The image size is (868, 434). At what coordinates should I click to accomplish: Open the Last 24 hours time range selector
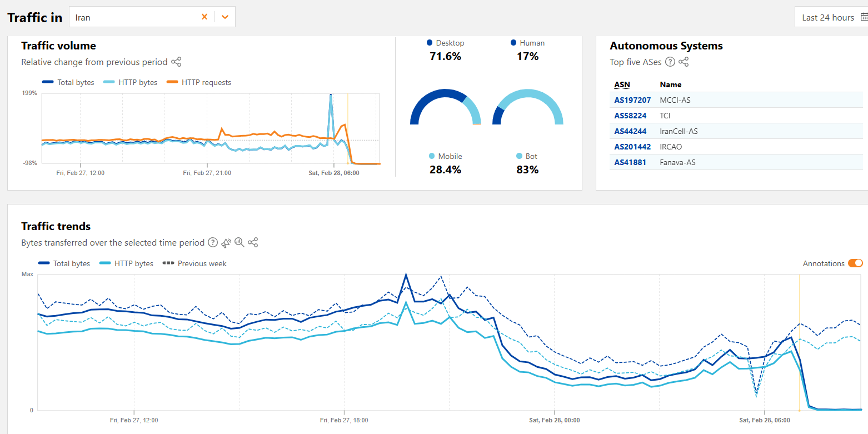click(832, 17)
